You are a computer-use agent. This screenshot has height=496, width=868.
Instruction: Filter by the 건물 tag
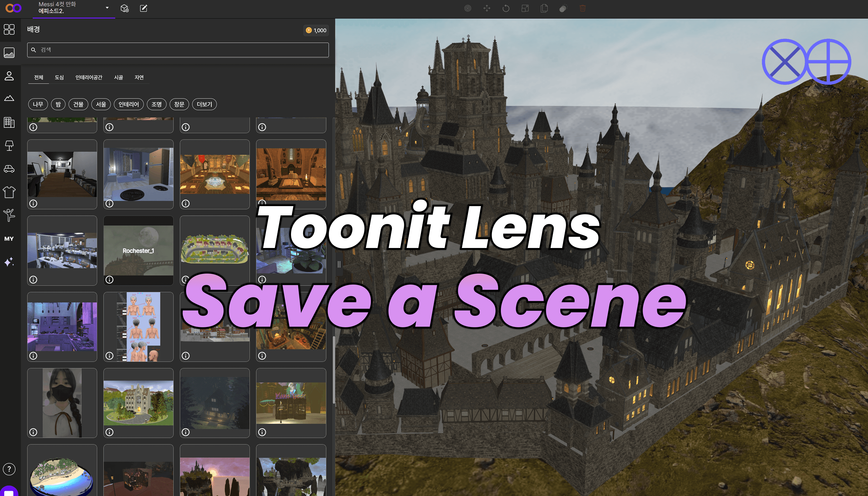coord(78,104)
